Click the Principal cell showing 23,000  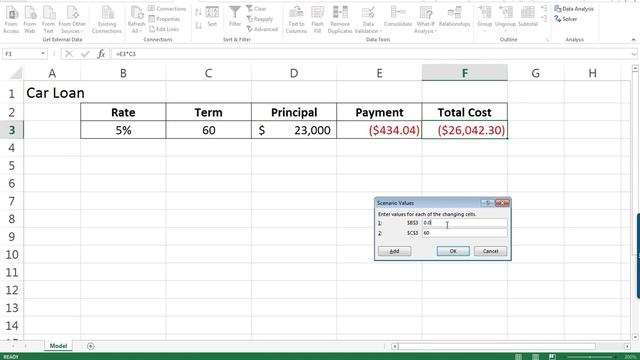(x=294, y=130)
